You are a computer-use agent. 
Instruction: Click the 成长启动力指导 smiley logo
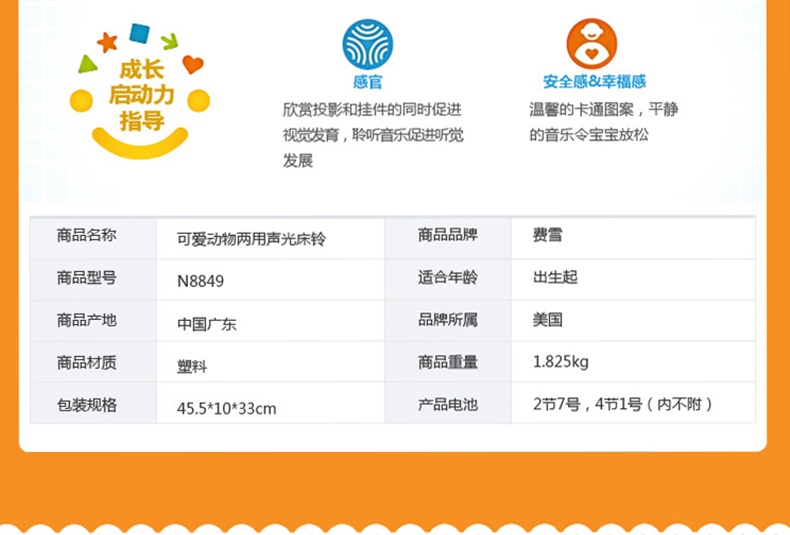click(140, 91)
